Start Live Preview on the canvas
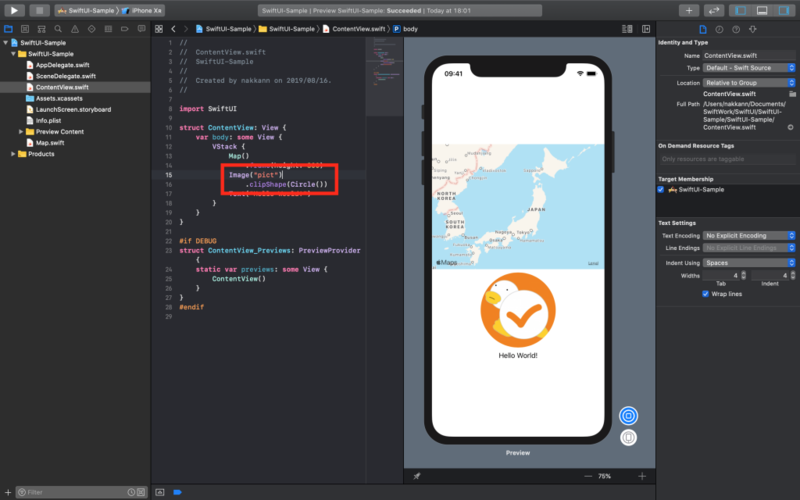The height and width of the screenshot is (500, 800). coord(629,416)
